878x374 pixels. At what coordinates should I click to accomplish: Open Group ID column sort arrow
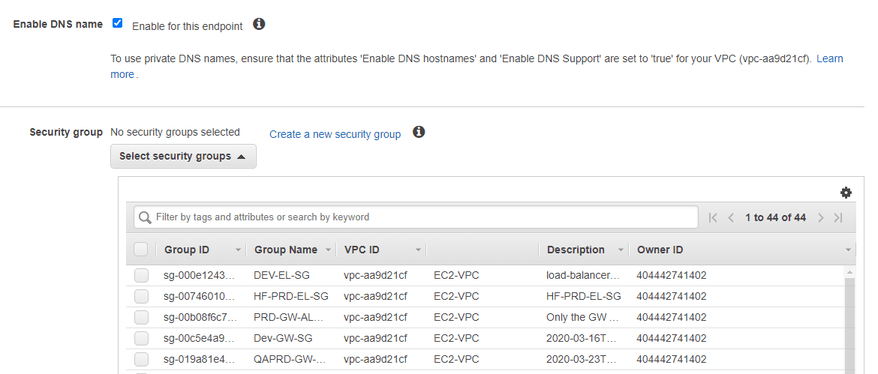point(238,250)
